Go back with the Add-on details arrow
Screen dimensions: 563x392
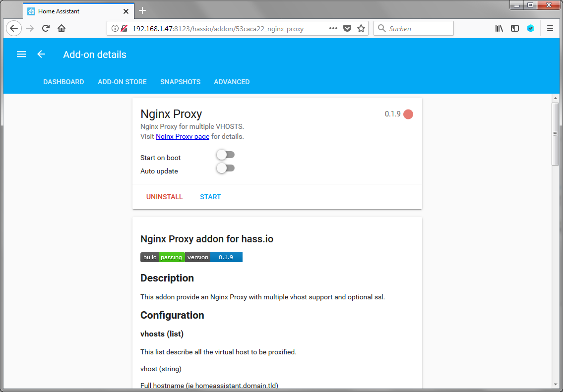coord(41,54)
